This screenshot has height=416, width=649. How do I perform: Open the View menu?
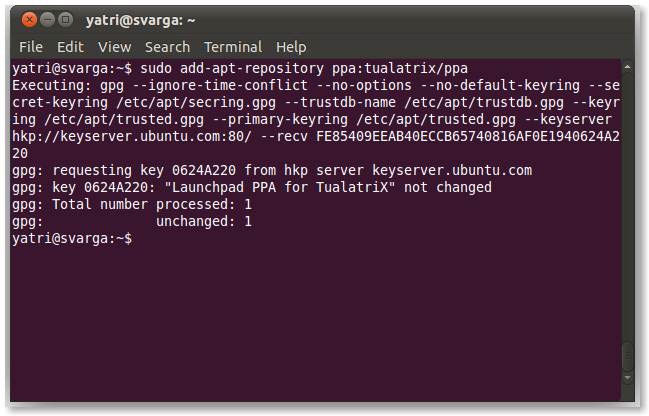(115, 47)
